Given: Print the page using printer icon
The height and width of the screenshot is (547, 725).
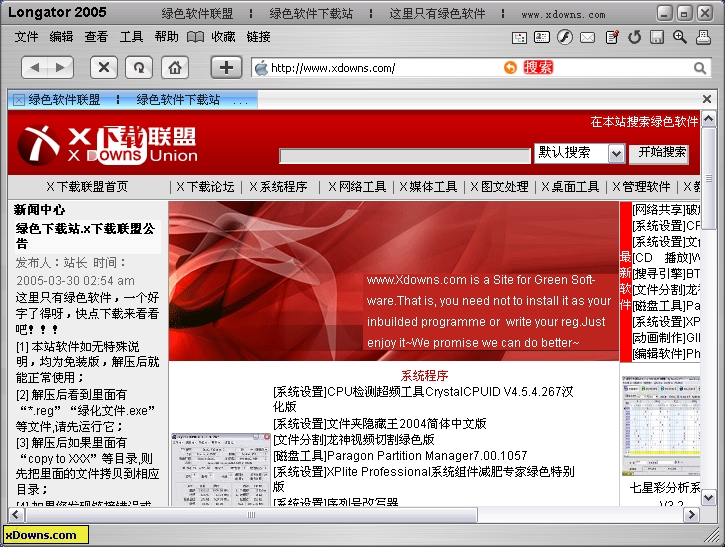Looking at the screenshot, I should (703, 37).
